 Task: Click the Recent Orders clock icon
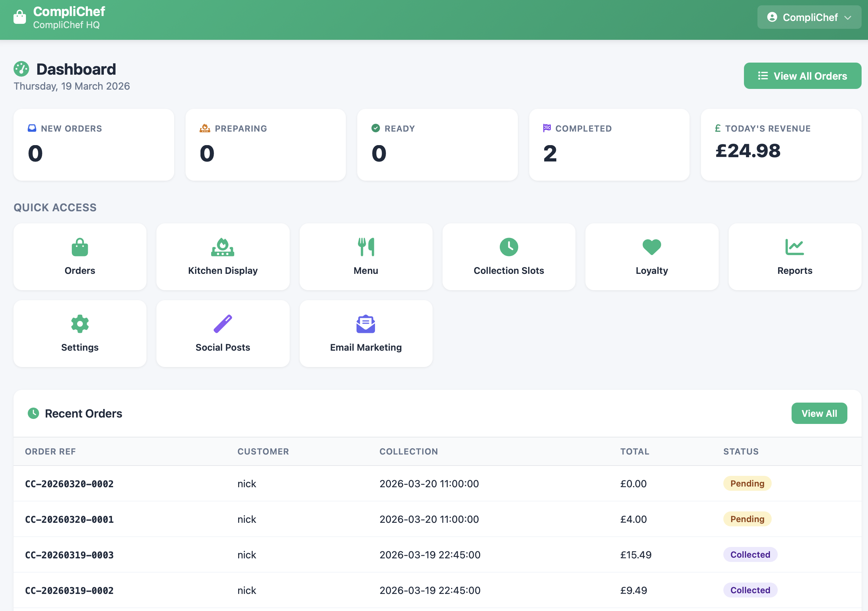point(33,414)
